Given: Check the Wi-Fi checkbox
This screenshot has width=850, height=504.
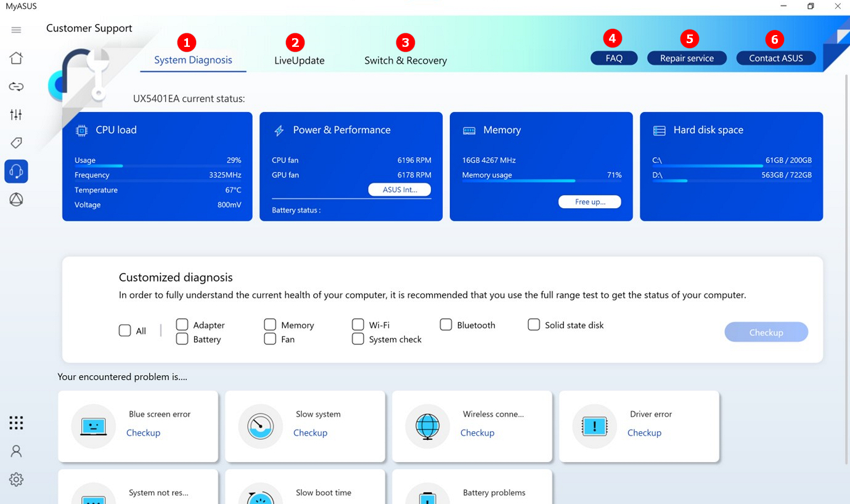Looking at the screenshot, I should click(358, 325).
